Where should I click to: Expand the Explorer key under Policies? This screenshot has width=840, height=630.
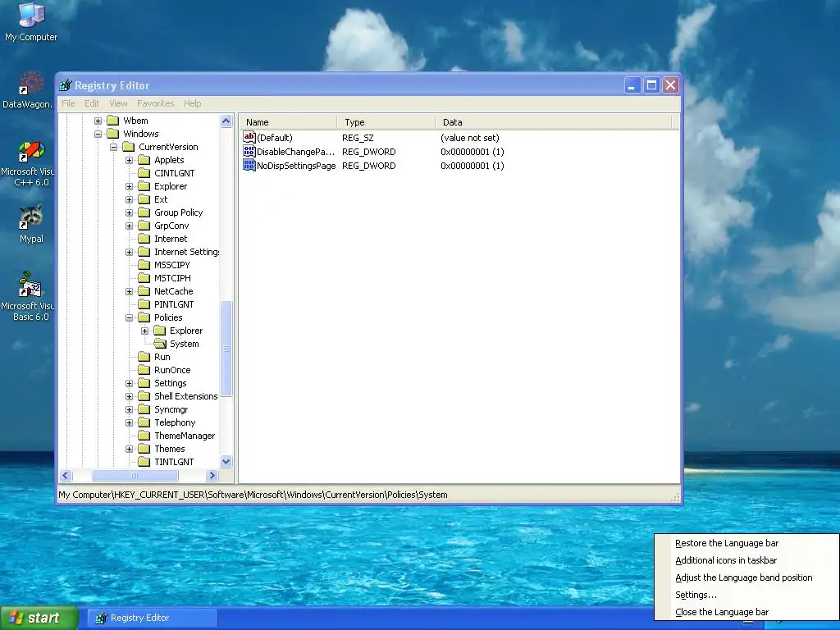pyautogui.click(x=144, y=331)
